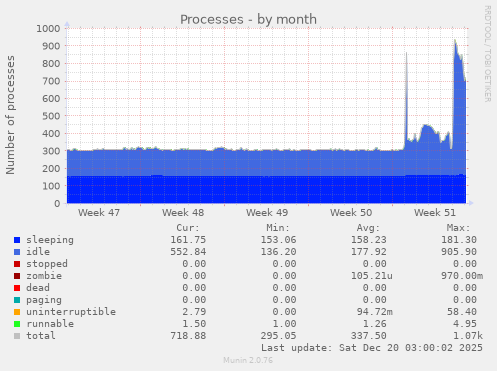Screen dimensions: 497x371
Task: Click idle average value 177.92
Action: [369, 252]
